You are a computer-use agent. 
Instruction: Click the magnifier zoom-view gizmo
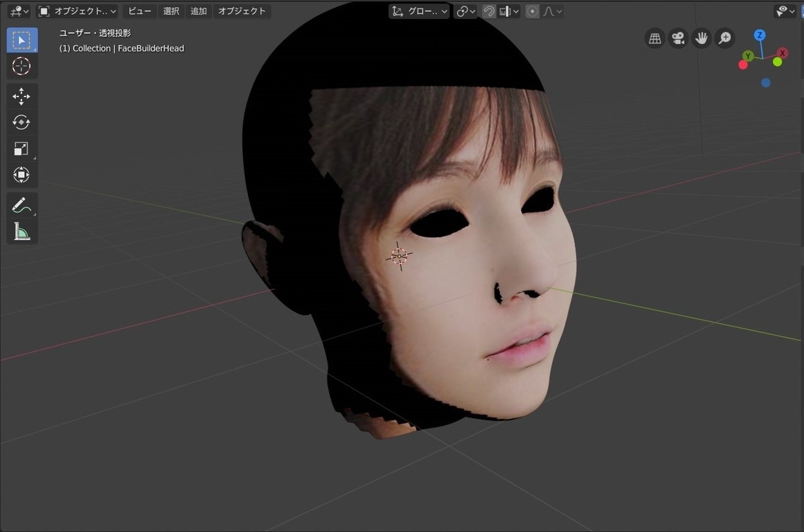tap(724, 38)
